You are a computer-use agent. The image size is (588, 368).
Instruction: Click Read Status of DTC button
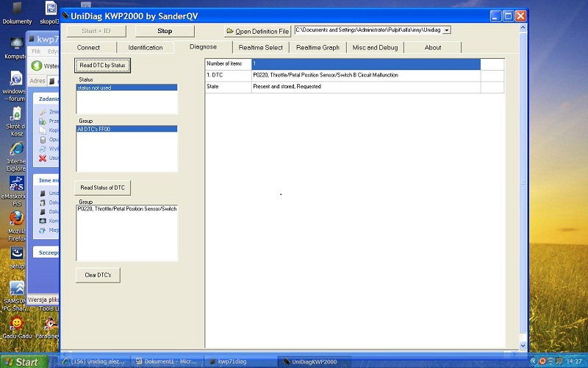[x=102, y=188]
